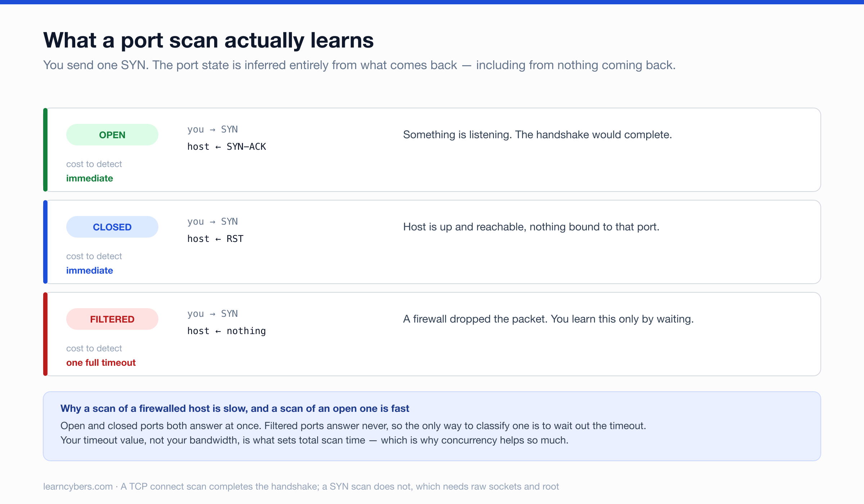Click the green accent bar of OPEN card

(x=45, y=150)
